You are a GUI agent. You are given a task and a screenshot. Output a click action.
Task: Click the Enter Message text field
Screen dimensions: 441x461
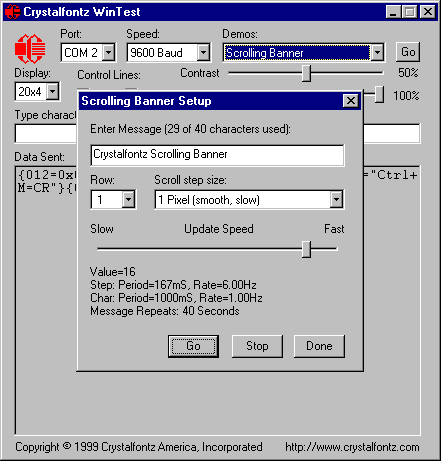click(217, 155)
